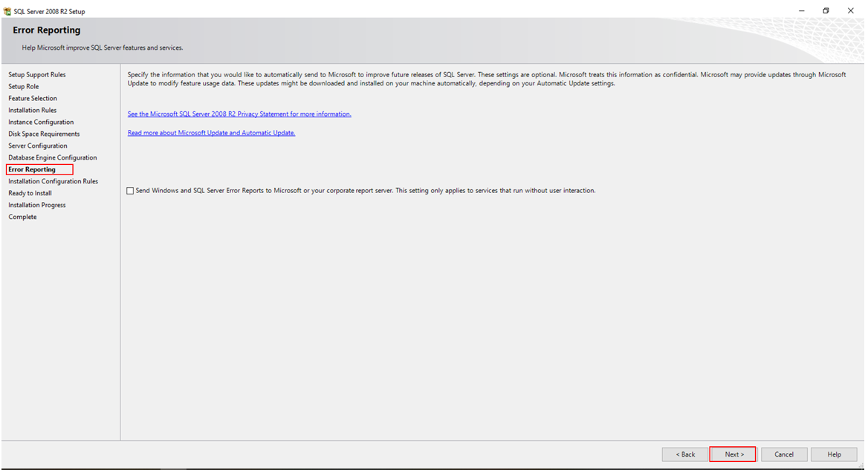868x470 pixels.
Task: Restore down the SQL Server Setup window
Action: coord(826,10)
